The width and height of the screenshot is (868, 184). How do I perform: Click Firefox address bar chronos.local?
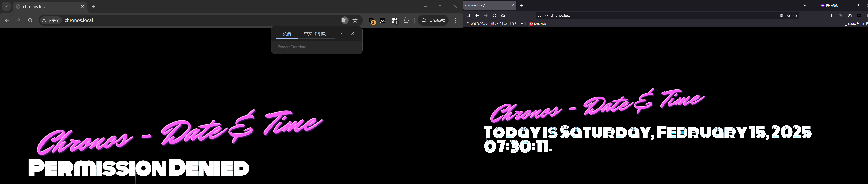click(561, 16)
